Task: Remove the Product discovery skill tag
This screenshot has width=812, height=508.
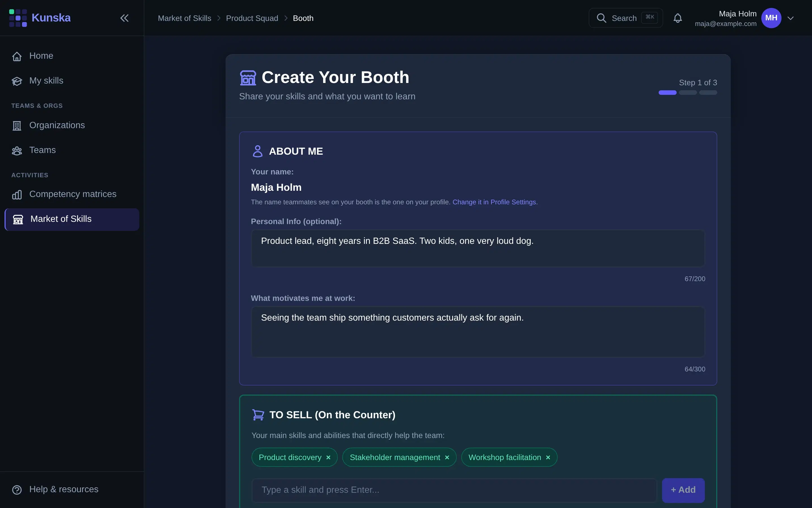Action: pos(328,457)
